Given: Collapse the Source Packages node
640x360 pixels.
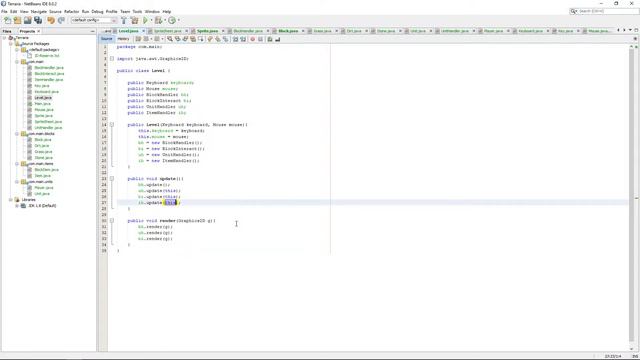Looking at the screenshot, I should 11,44.
